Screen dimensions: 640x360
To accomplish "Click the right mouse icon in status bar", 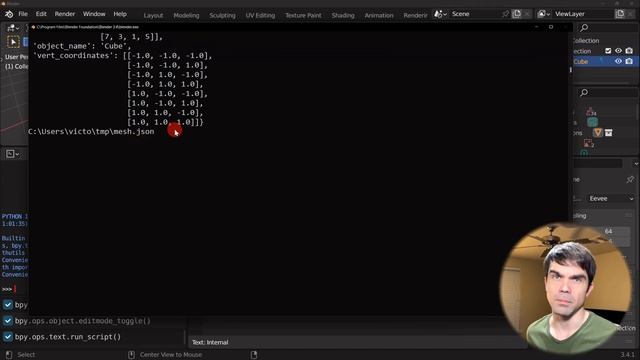I will [x=254, y=355].
